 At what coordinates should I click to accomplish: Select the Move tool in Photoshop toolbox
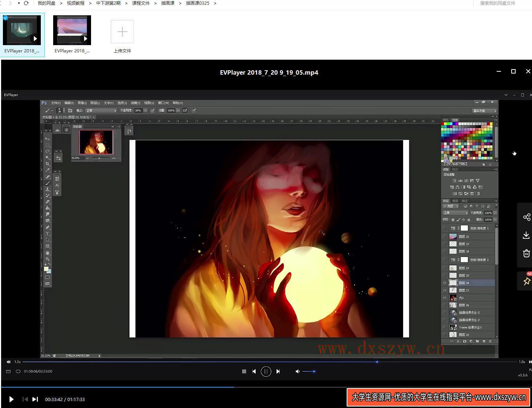(47, 139)
